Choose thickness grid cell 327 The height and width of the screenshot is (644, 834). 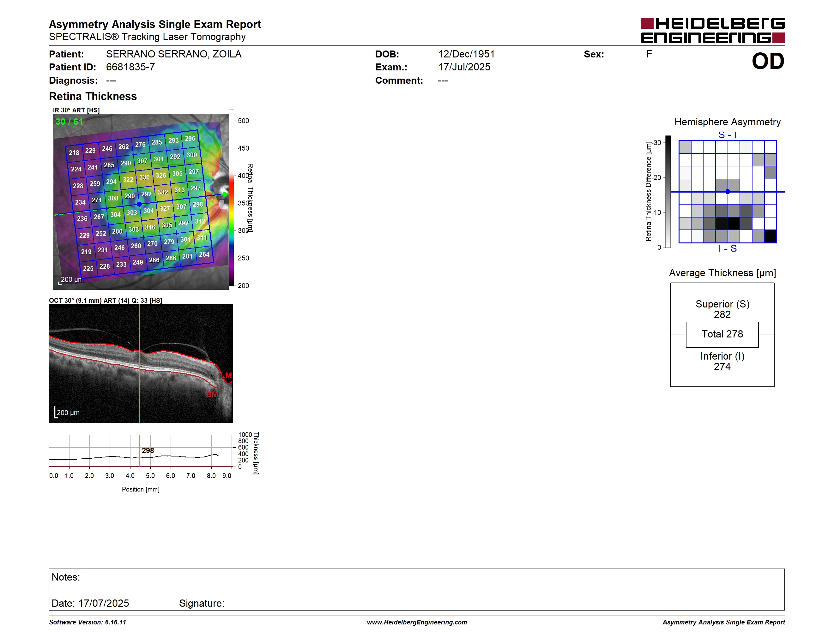coord(165,209)
